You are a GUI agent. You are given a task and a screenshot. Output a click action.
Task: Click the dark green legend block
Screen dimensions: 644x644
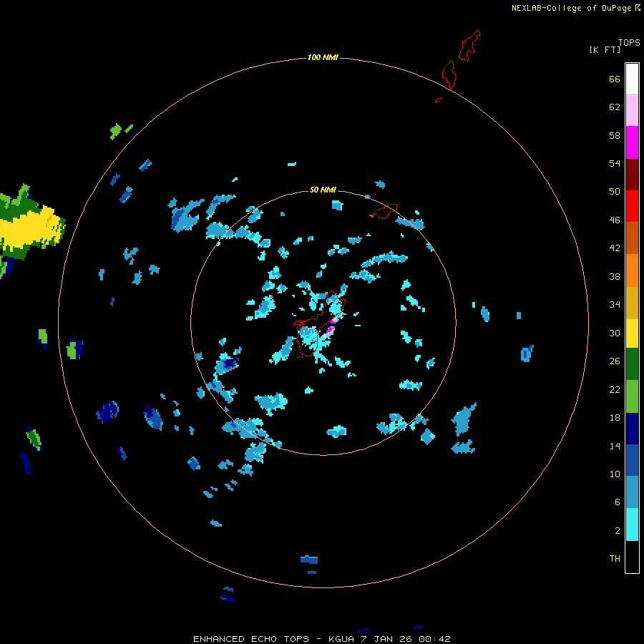click(x=632, y=364)
